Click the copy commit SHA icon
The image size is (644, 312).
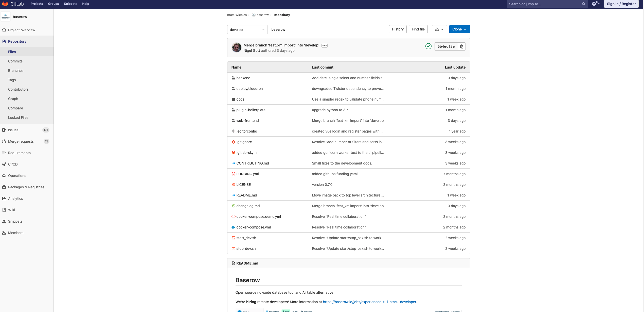click(461, 46)
